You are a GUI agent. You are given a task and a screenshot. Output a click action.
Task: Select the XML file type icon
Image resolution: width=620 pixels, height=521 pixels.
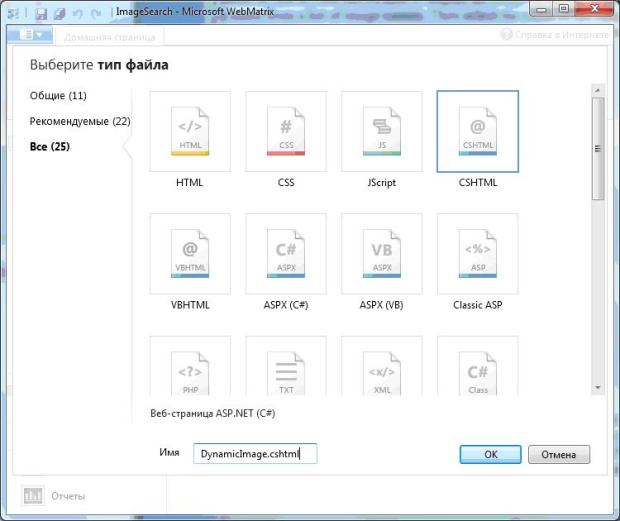[382, 370]
